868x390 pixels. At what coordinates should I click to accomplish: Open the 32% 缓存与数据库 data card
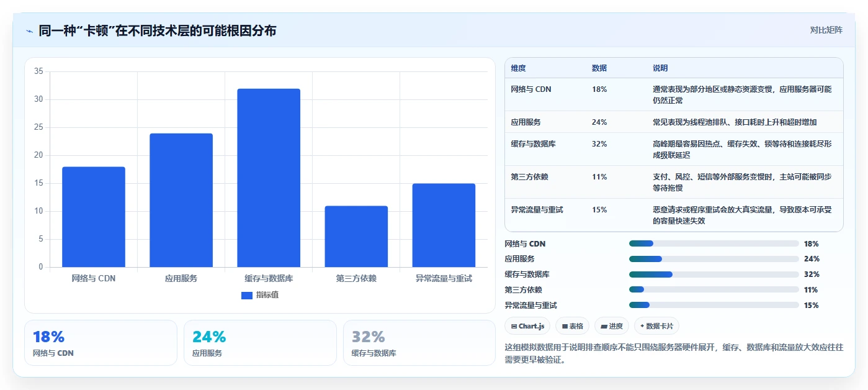tap(419, 343)
